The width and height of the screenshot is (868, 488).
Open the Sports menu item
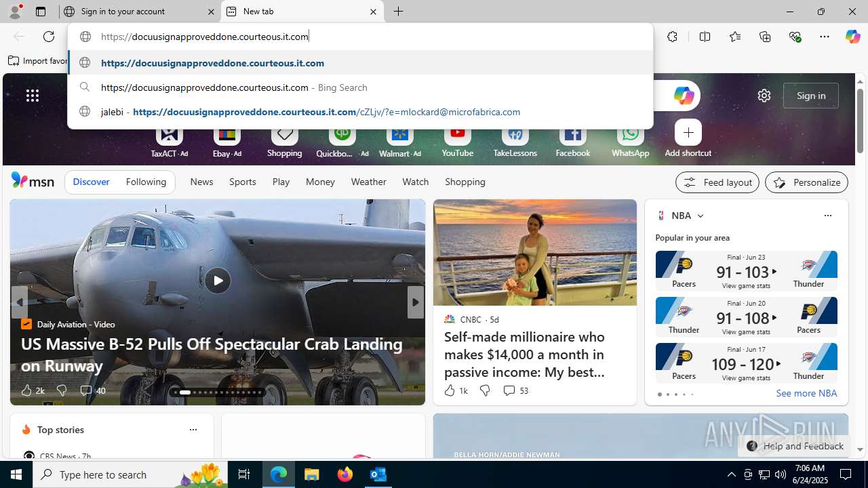pos(243,182)
